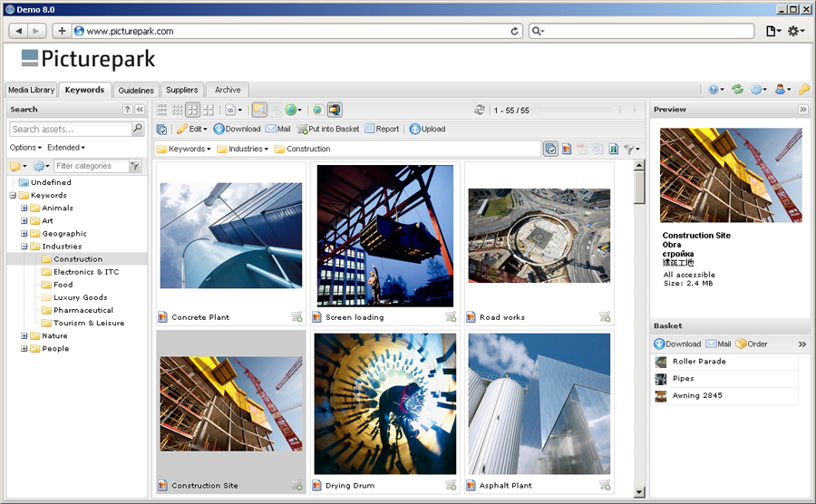Click the Order button in Basket

[752, 344]
